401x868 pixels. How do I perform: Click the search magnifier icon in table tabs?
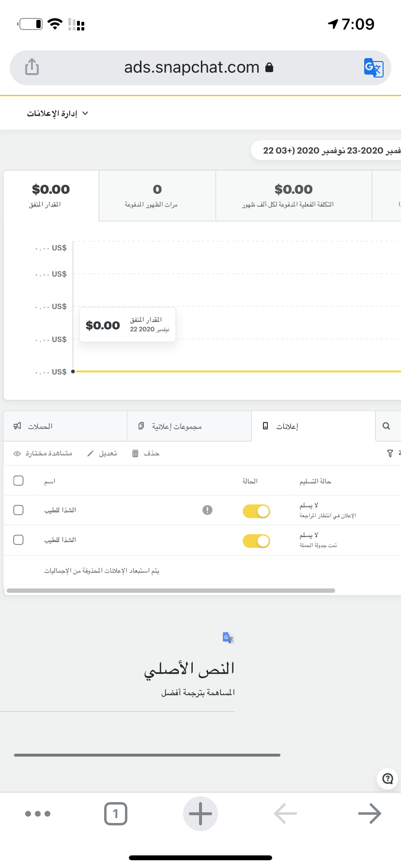[386, 426]
